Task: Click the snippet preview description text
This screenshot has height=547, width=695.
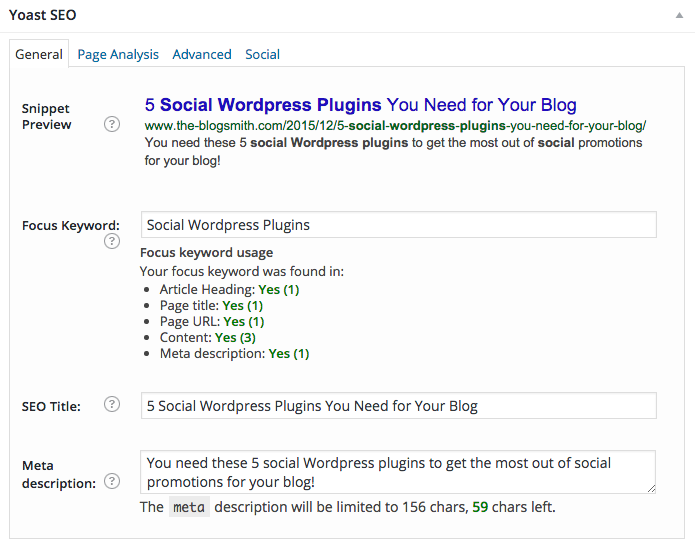Action: pyautogui.click(x=393, y=152)
